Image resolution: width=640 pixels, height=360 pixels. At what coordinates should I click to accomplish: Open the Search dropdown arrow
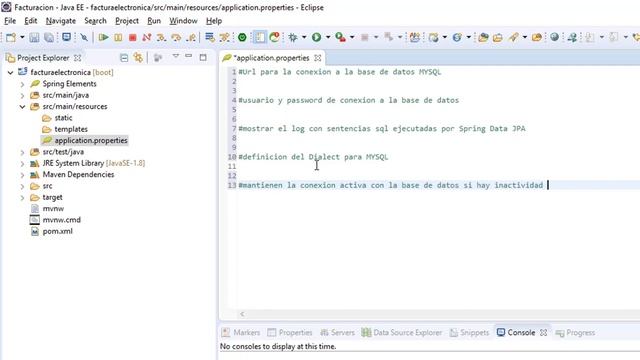[524, 38]
